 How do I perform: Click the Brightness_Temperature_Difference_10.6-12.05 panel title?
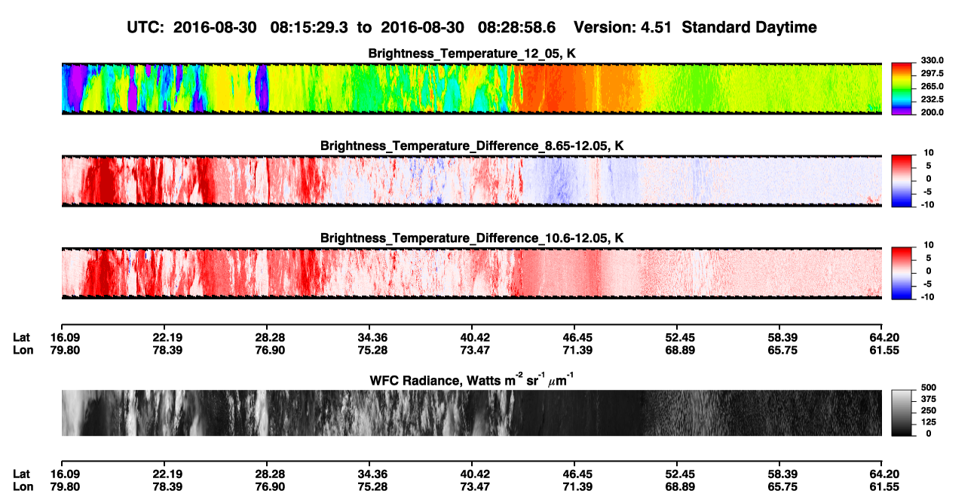click(472, 238)
